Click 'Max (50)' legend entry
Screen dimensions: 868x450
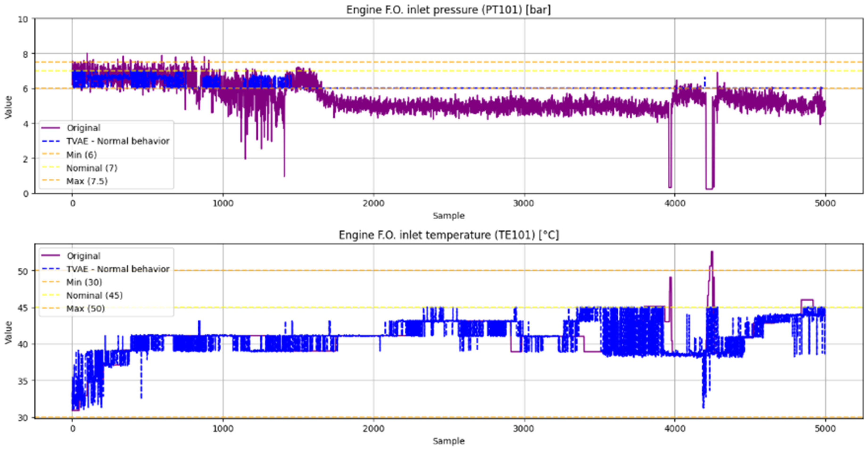pos(85,309)
